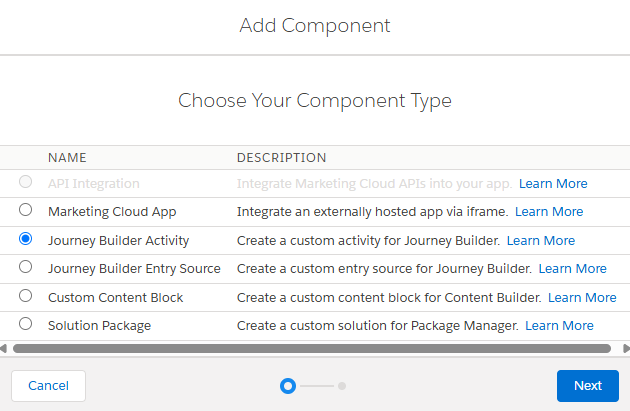
Task: Open Learn More for API Integration
Action: (553, 184)
